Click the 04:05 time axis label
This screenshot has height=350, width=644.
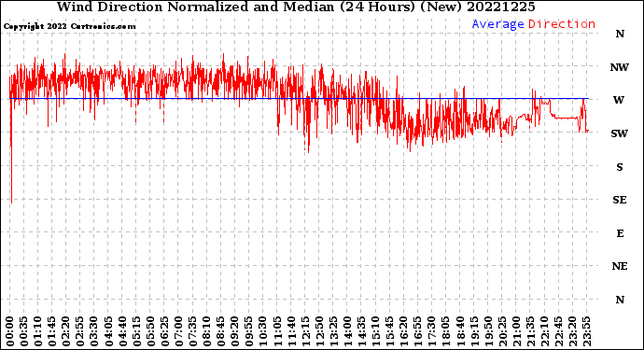point(108,332)
